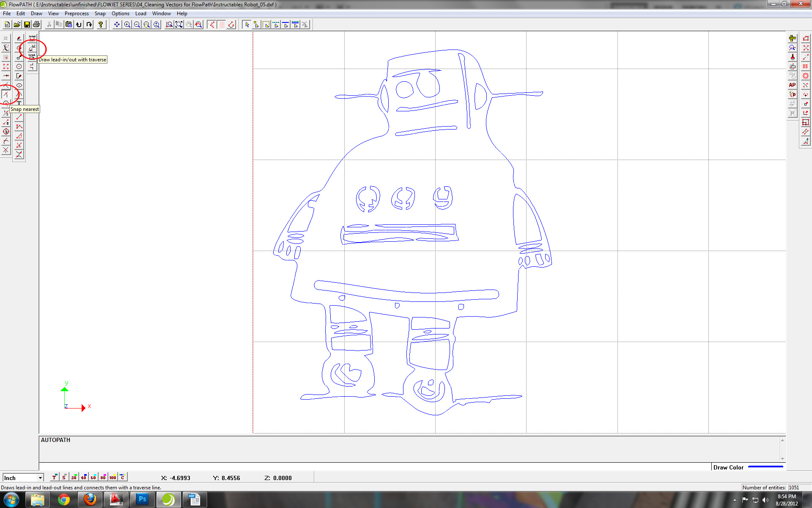Open Photoshop from the taskbar
Screen dimensions: 812x508
(x=142, y=500)
